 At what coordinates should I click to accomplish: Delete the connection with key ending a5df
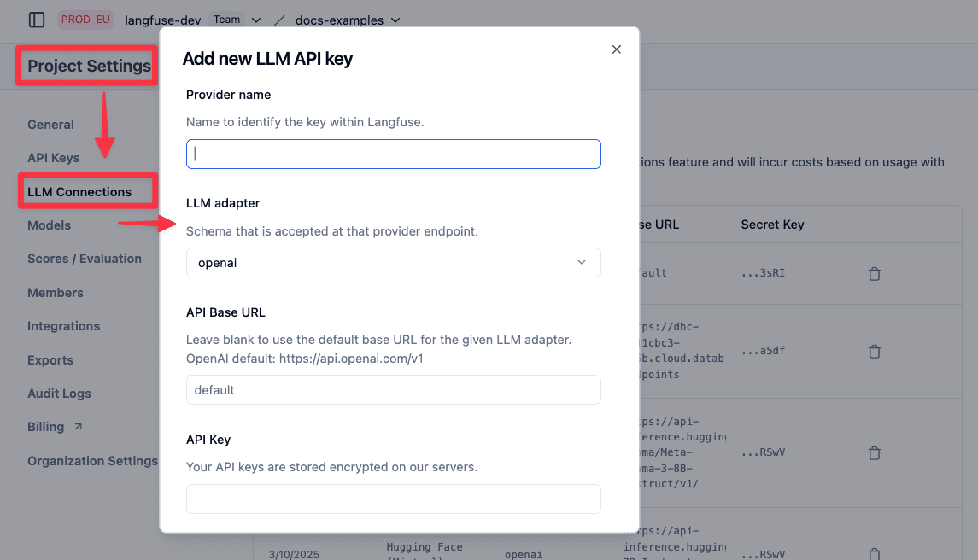click(875, 352)
